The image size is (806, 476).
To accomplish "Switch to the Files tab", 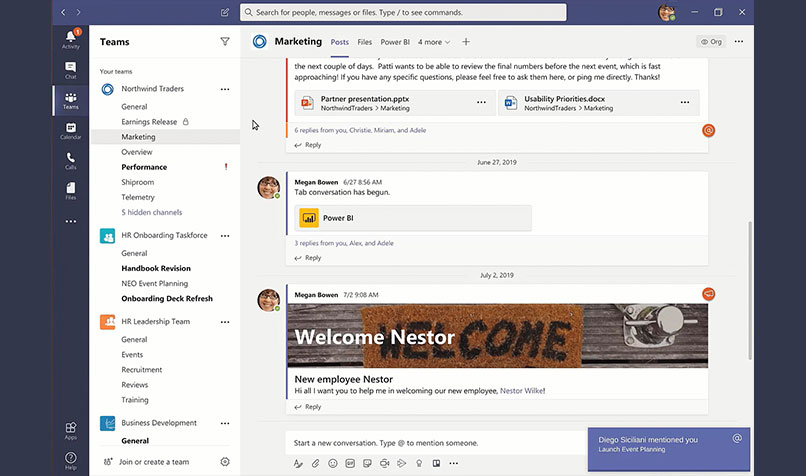I will (365, 42).
